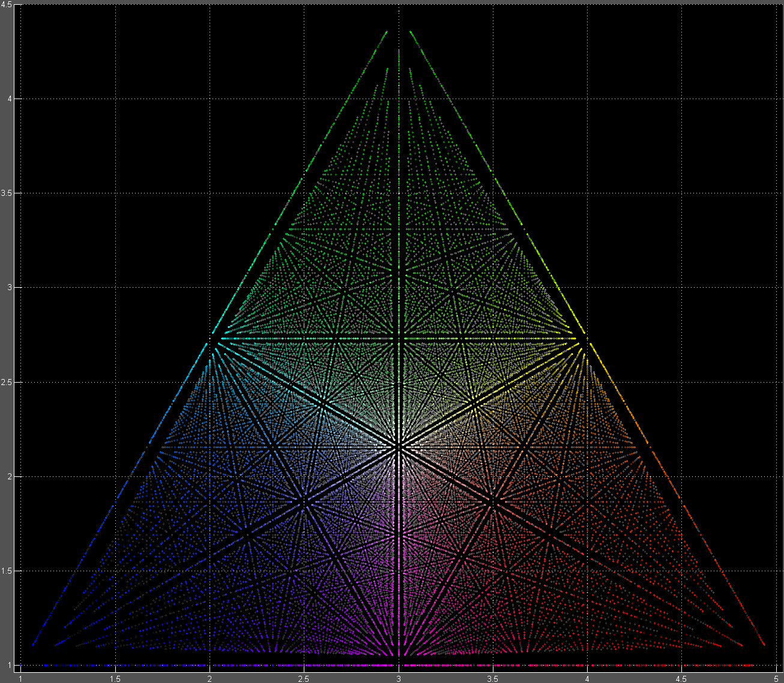Click the vertical axis label 1.5
This screenshot has width=784, height=683.
click(x=8, y=571)
